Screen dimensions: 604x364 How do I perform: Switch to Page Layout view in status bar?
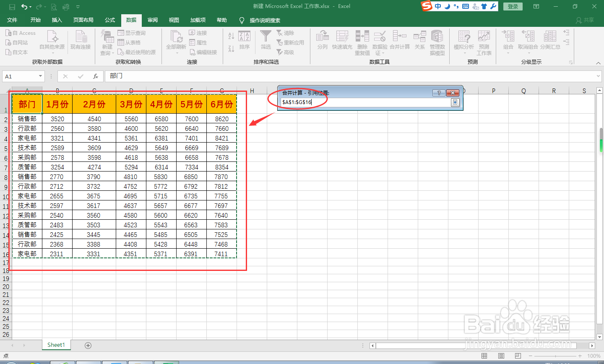[x=501, y=356]
